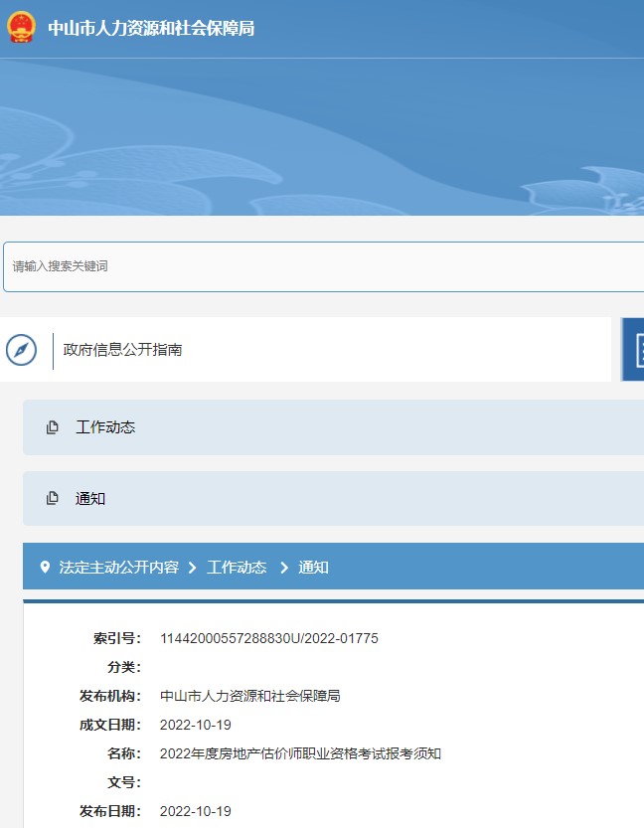Expand the 工作动态 sidebar row
The height and width of the screenshot is (828, 644).
105,427
